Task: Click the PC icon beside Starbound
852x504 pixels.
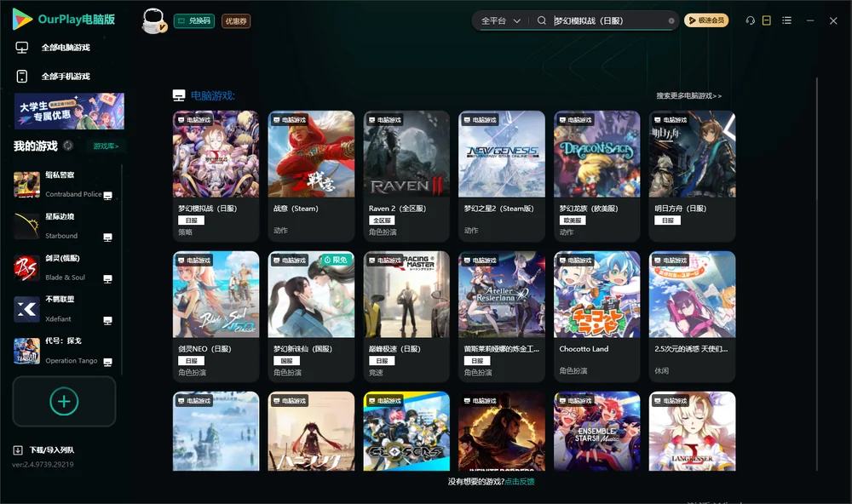Action: click(107, 238)
